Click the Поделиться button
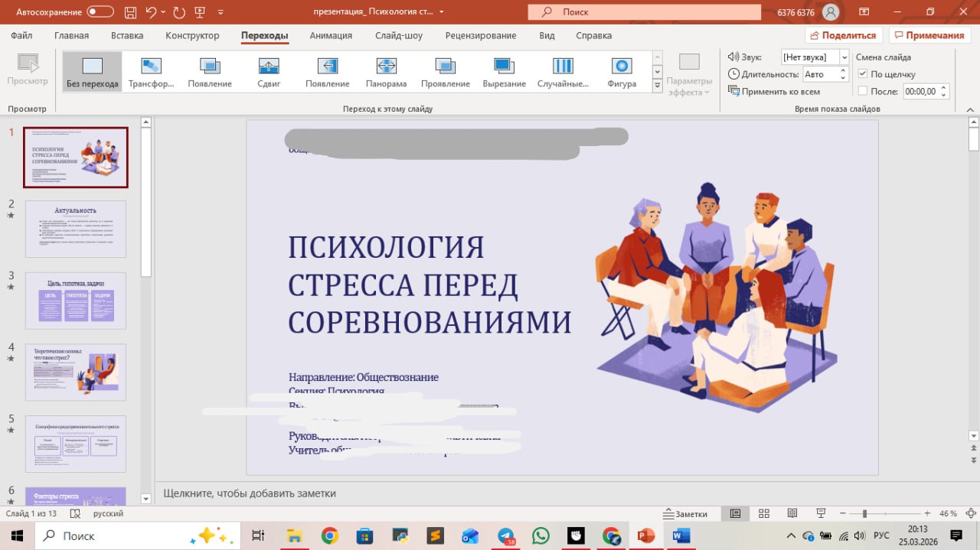 tap(844, 35)
